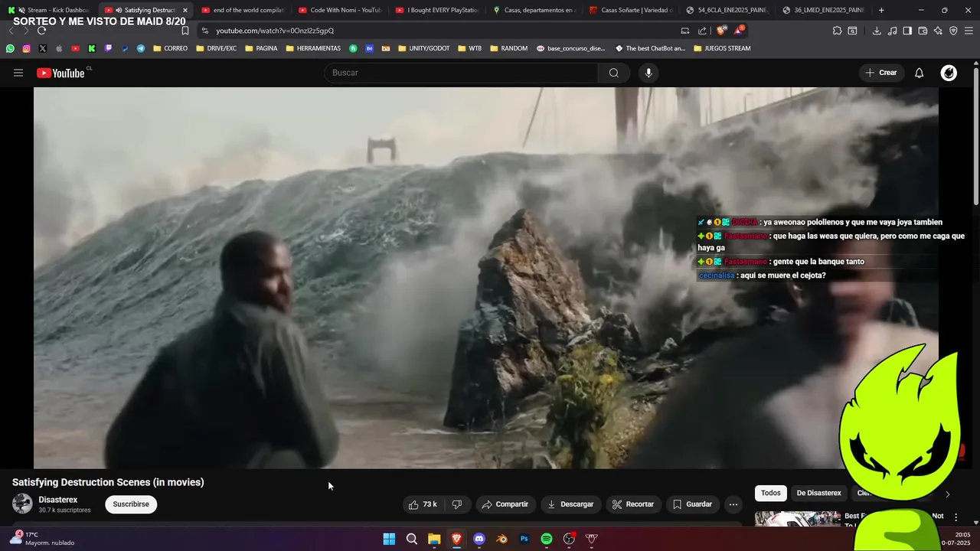This screenshot has width=980, height=551.
Task: Open site settings icon in the address bar
Action: coord(204,31)
